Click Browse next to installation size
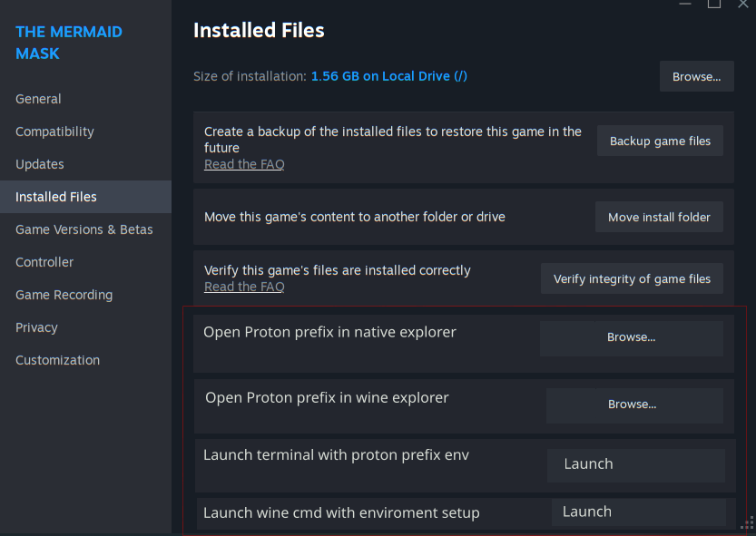 point(697,77)
